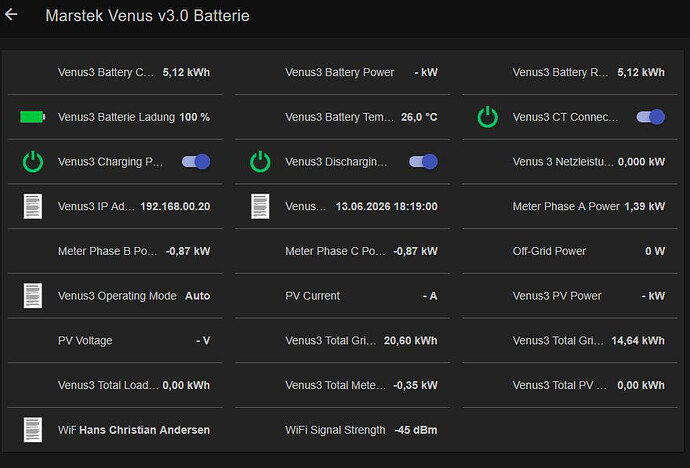The width and height of the screenshot is (690, 468).
Task: Open Venus3 Total Gri... 14,64 kWh entry
Action: click(x=570, y=340)
